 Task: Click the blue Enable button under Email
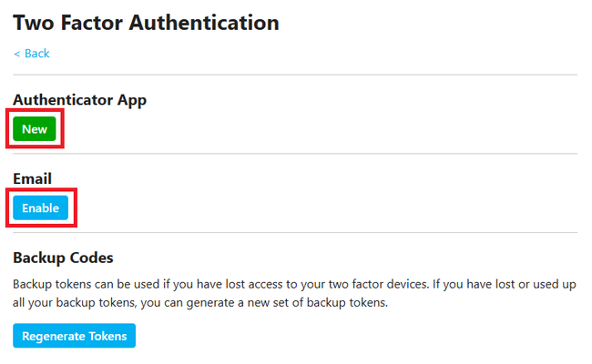(x=40, y=208)
